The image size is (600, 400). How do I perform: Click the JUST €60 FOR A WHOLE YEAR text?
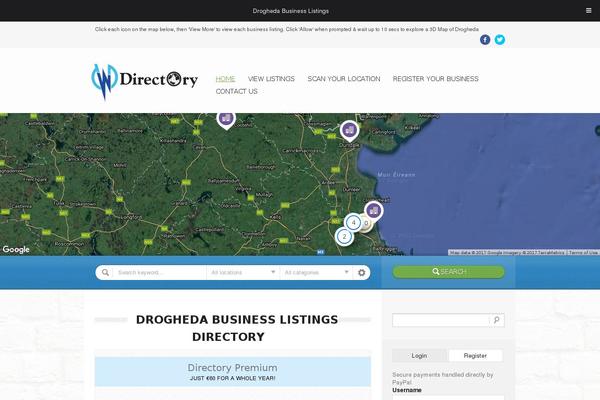[x=232, y=378]
